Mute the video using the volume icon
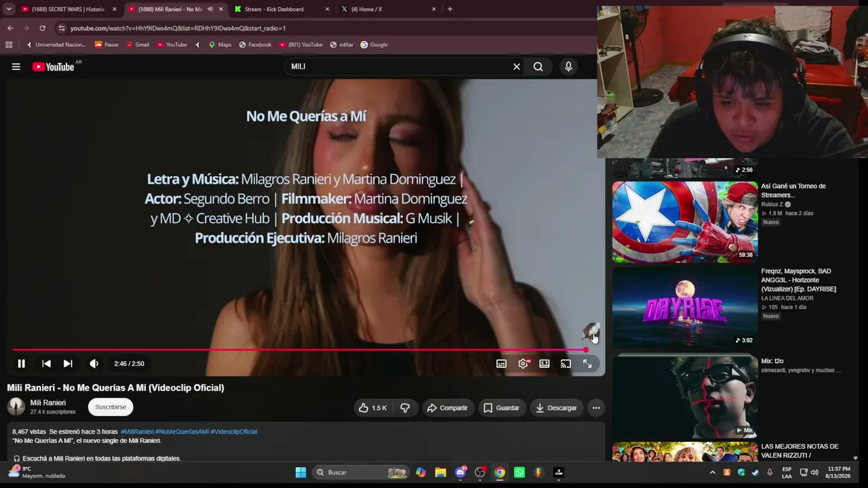 (x=94, y=364)
